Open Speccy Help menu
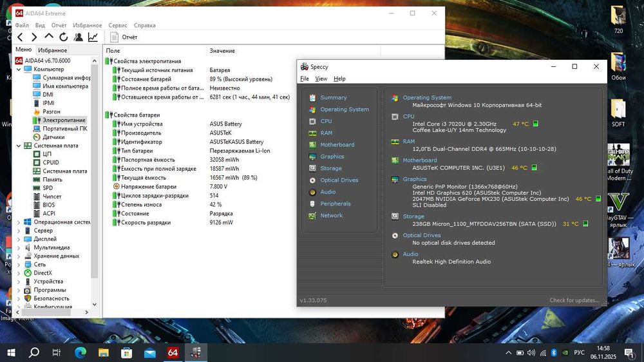 coord(339,79)
